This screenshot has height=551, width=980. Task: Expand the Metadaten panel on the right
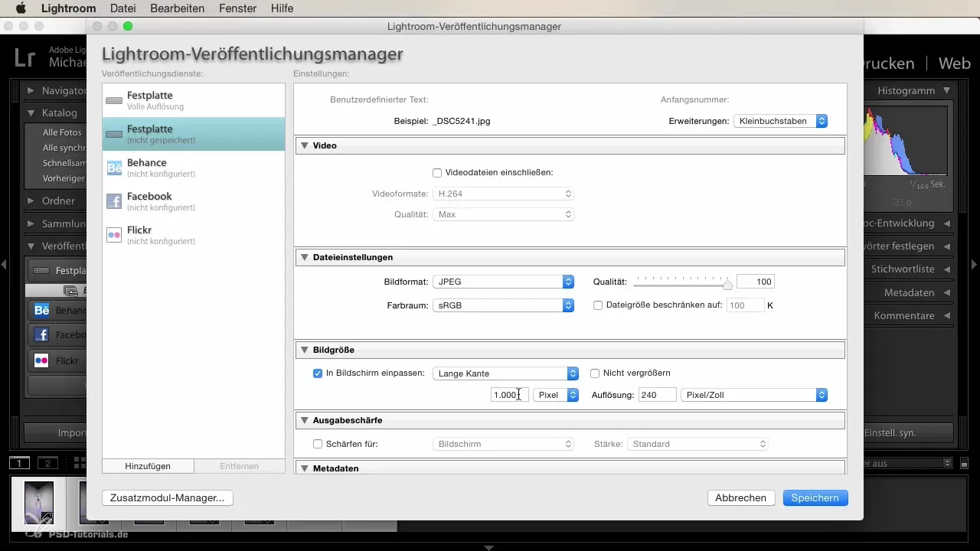(x=947, y=293)
